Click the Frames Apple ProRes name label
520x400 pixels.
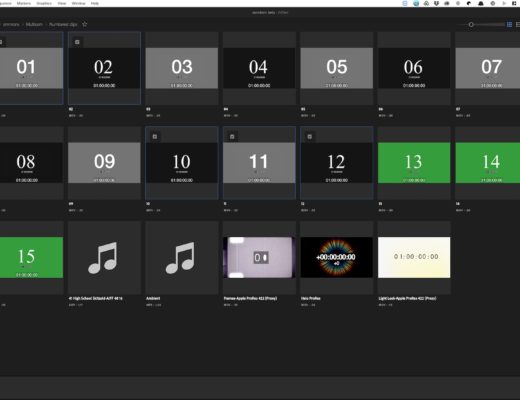pos(250,298)
